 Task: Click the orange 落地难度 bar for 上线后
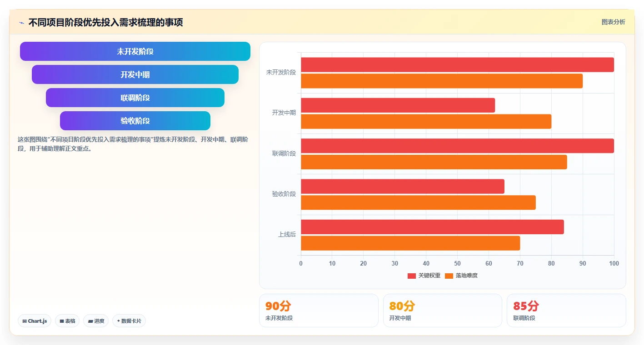[410, 243]
